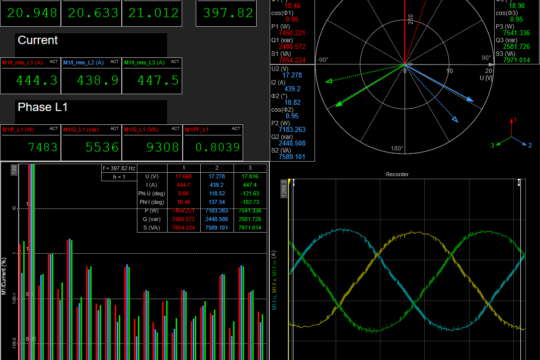Viewport: 540px width, 360px height.
Task: Click the Q3 (var) label in the vector scope
Action: click(x=507, y=40)
